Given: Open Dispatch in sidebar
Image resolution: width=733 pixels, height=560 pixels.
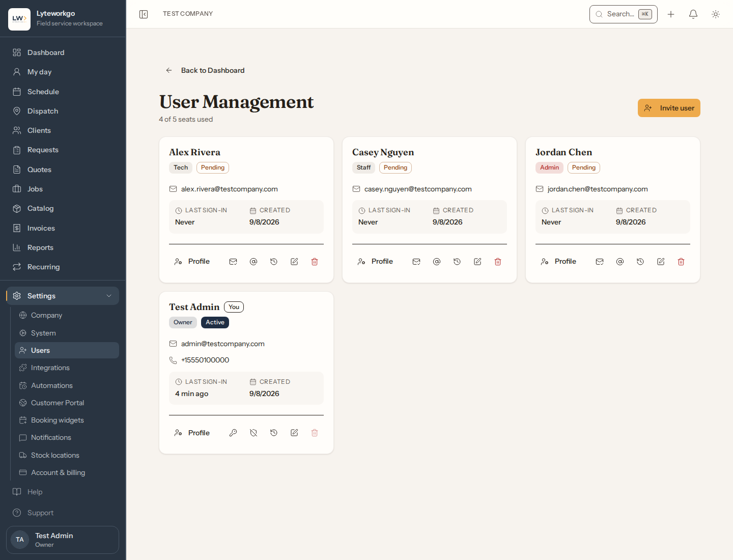Looking at the screenshot, I should tap(63, 111).
